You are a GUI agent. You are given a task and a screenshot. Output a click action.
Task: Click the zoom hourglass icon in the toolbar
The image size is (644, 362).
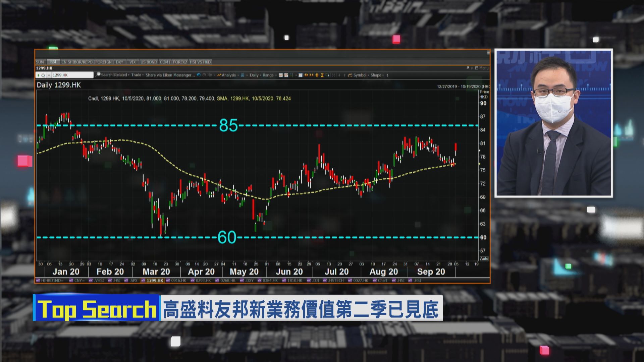pos(322,75)
